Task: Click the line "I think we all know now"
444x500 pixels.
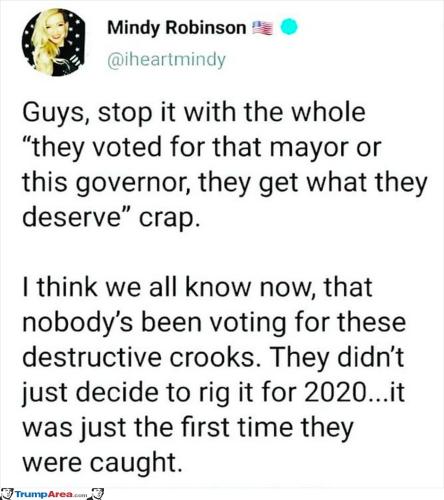Action: [197, 287]
